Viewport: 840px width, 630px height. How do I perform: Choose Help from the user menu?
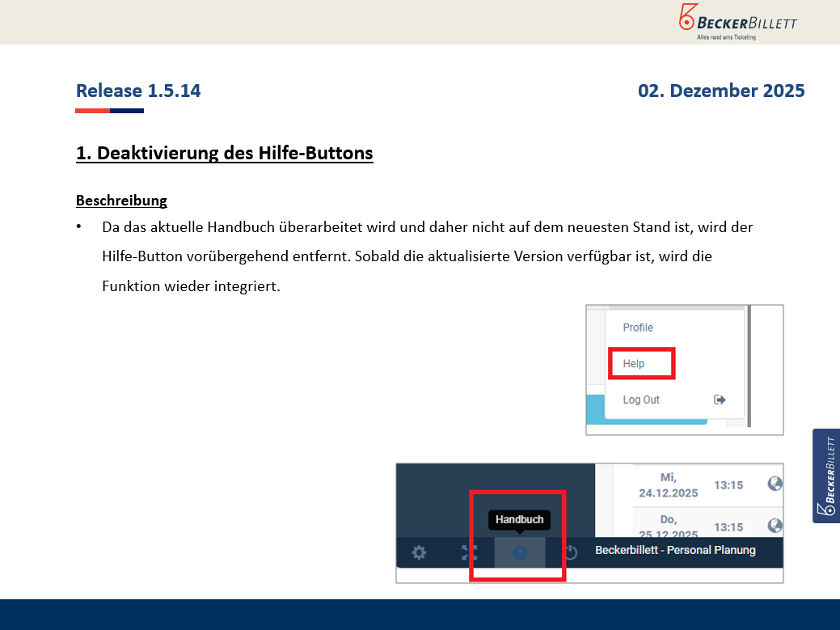coord(634,364)
